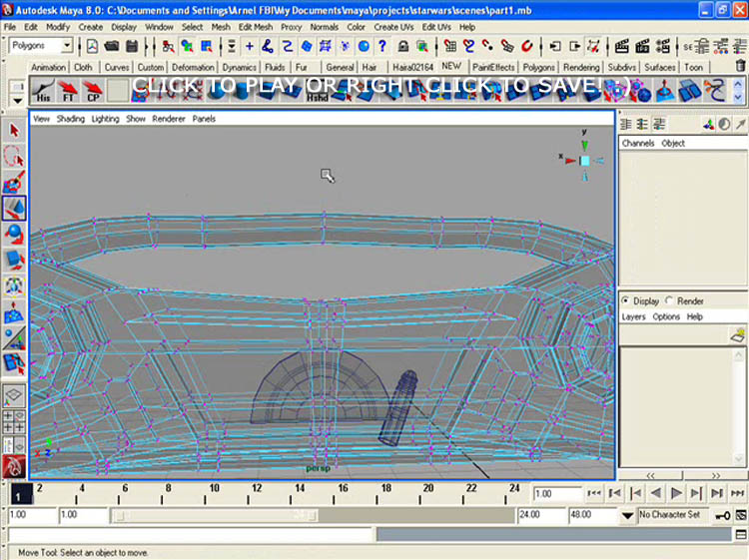Click the create new layer icon

[738, 335]
